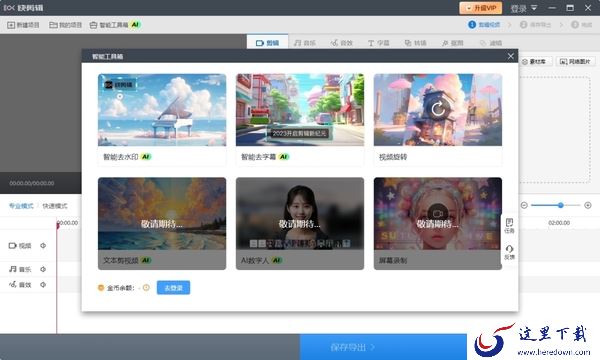This screenshot has width=600, height=360.
Task: Click the info icon after 金币余额
Action: 146,288
